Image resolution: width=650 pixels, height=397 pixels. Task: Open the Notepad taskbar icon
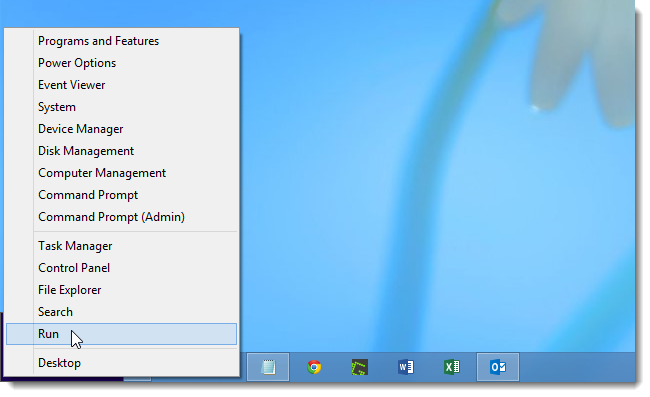tap(268, 367)
